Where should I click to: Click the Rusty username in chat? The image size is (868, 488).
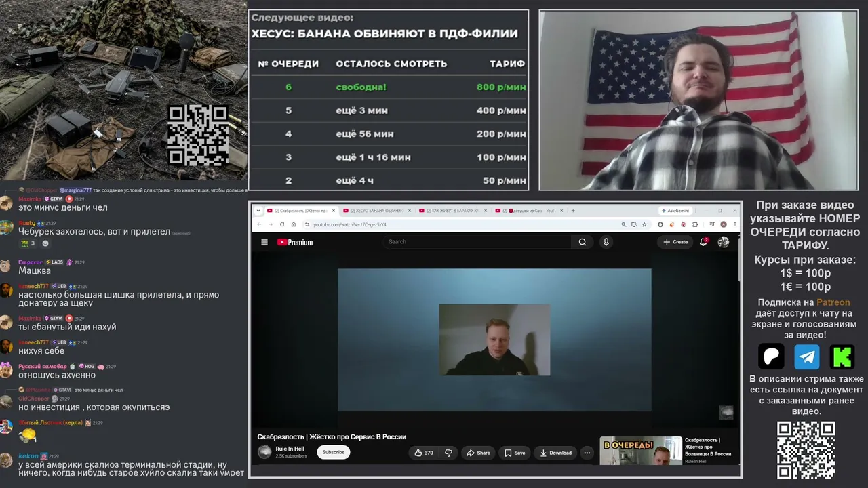pyautogui.click(x=26, y=223)
